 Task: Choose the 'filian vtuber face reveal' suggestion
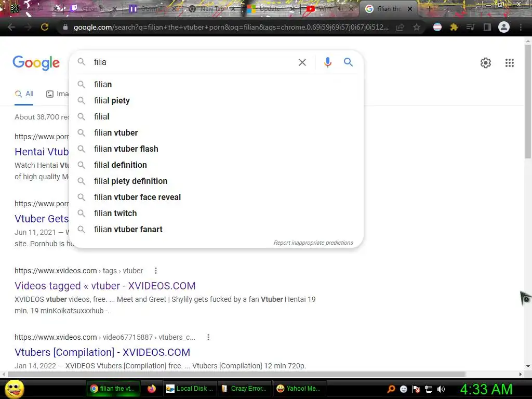point(217,197)
